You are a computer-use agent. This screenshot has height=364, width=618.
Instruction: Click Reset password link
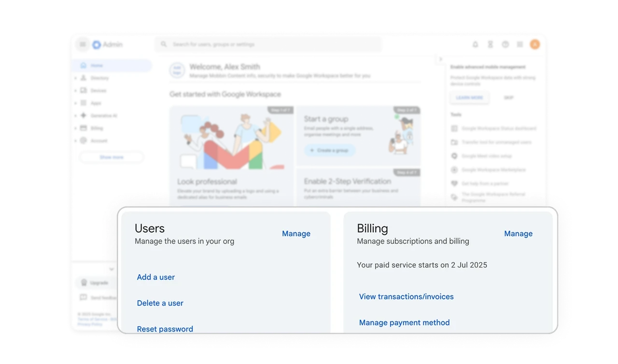point(165,329)
